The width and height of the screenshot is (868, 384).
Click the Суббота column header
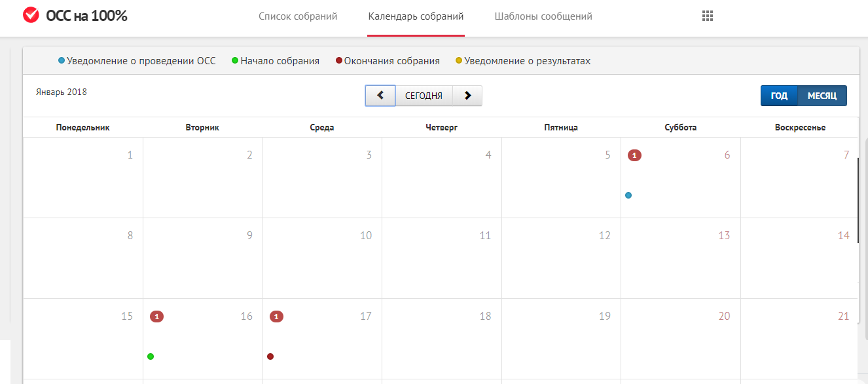click(681, 128)
